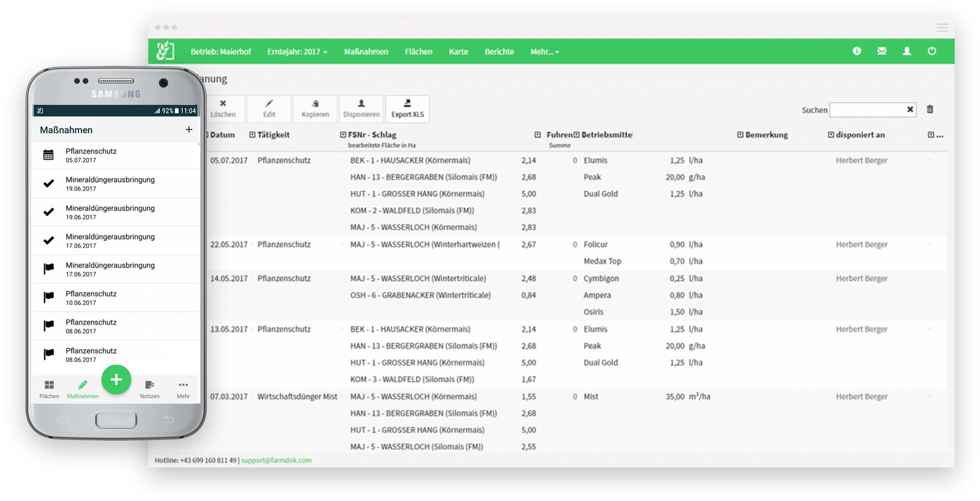Image resolution: width=980 pixels, height=501 pixels.
Task: Click the Farmdok wheat logo icon
Action: tap(165, 51)
